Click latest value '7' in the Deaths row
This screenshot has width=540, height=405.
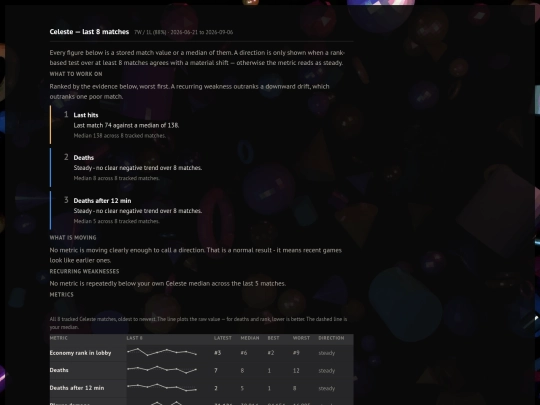coord(216,371)
